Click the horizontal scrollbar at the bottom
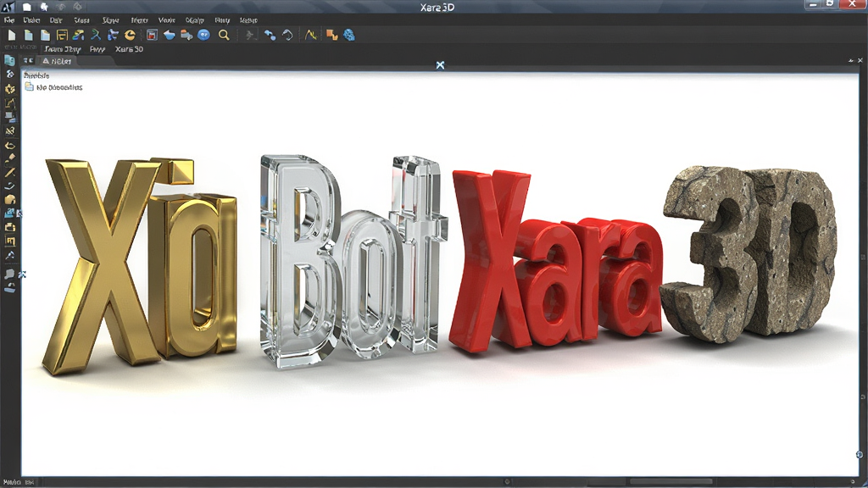The width and height of the screenshot is (868, 488). [x=671, y=481]
